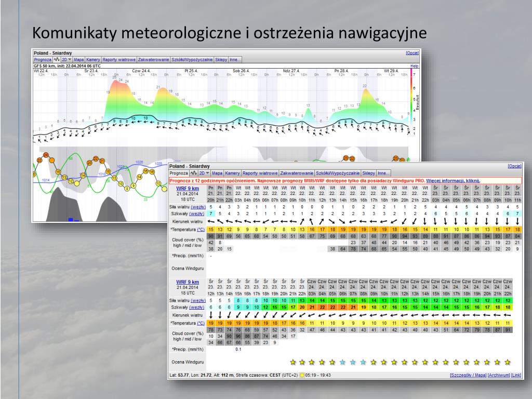Screen dimensions: 532x399
Task: Click the [Link] link in the footer
Action: coord(516,375)
